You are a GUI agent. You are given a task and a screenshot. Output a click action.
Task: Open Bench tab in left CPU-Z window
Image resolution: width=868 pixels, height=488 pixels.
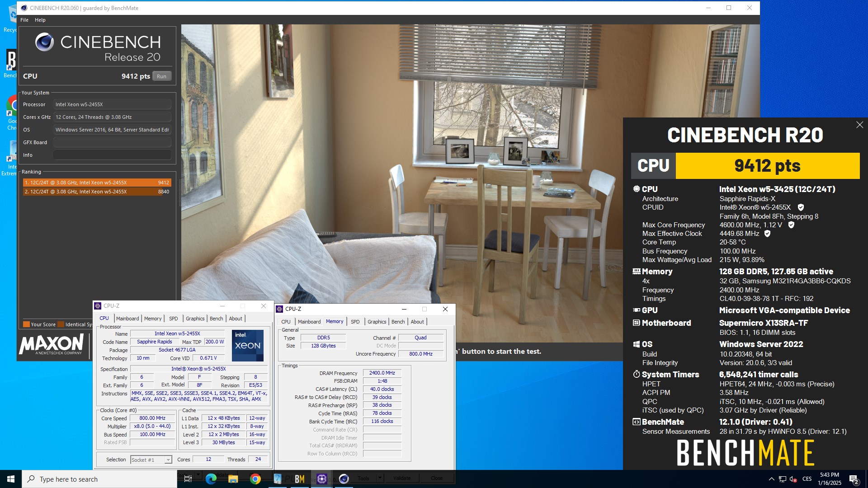[x=217, y=319]
